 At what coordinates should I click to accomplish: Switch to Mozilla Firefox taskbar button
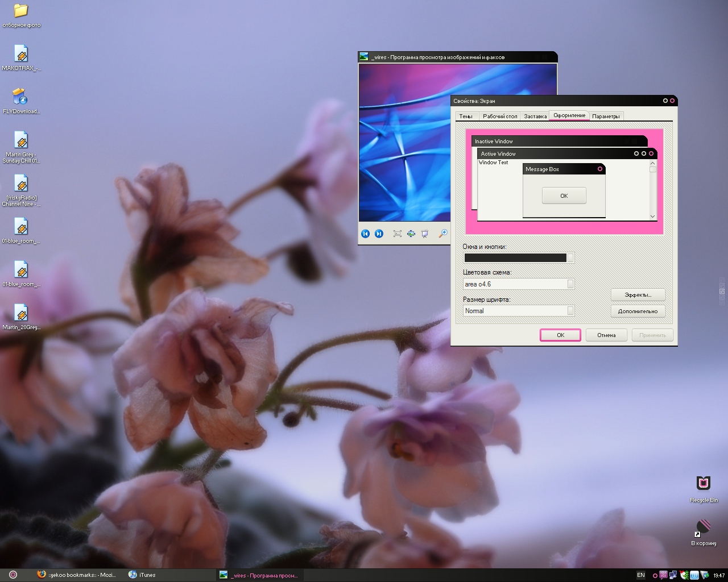tap(77, 575)
